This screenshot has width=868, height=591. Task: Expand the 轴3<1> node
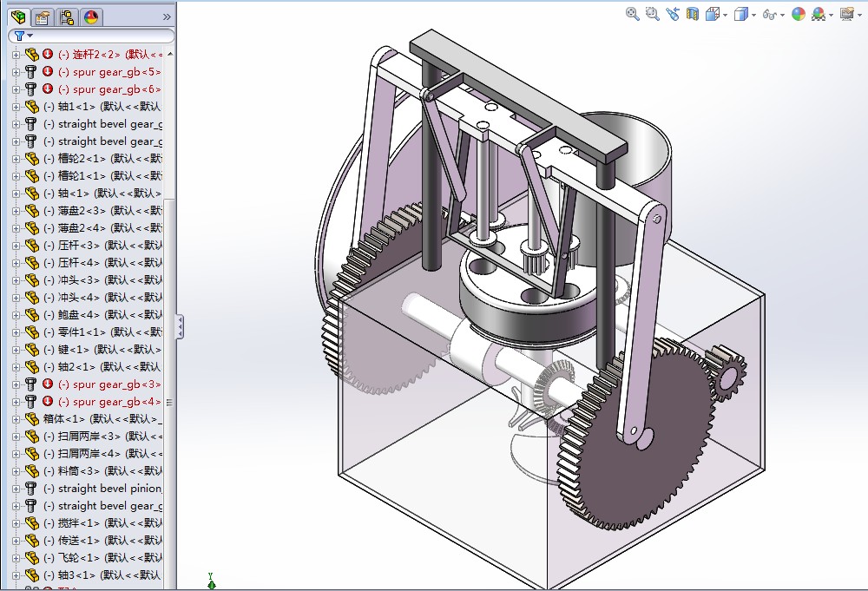(16, 575)
